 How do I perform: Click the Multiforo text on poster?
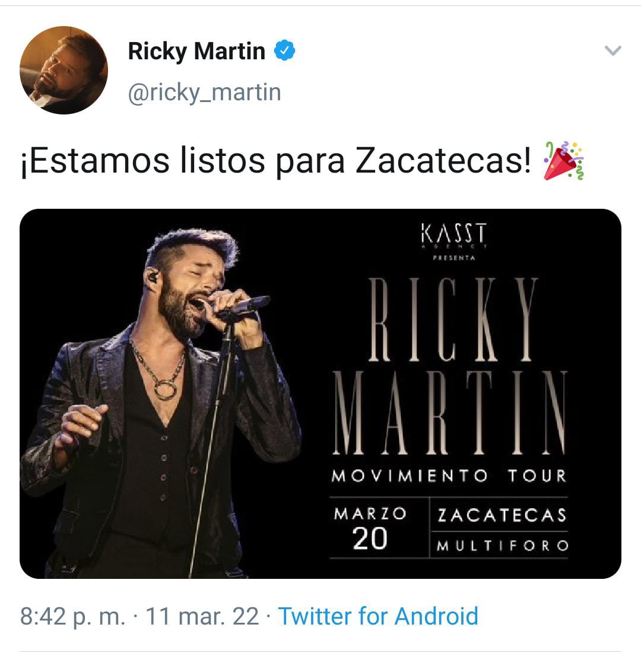pos(503,546)
